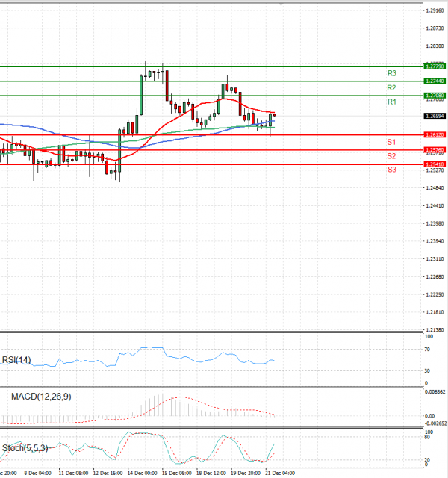The height and width of the screenshot is (478, 448).
Task: Click the S2 support label
Action: pos(391,156)
